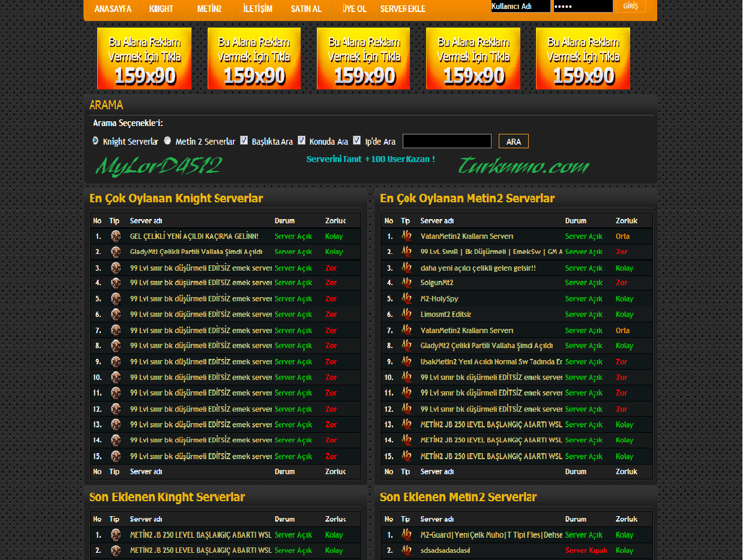Click the Kullanıcı Adı username field
743x560 pixels.
tap(520, 6)
